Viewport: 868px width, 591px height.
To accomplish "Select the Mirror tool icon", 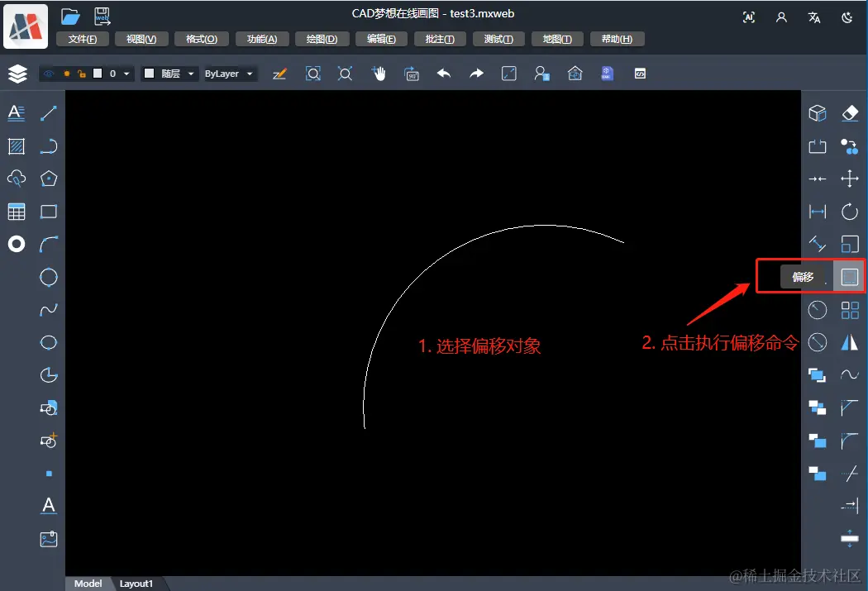I will 850,342.
